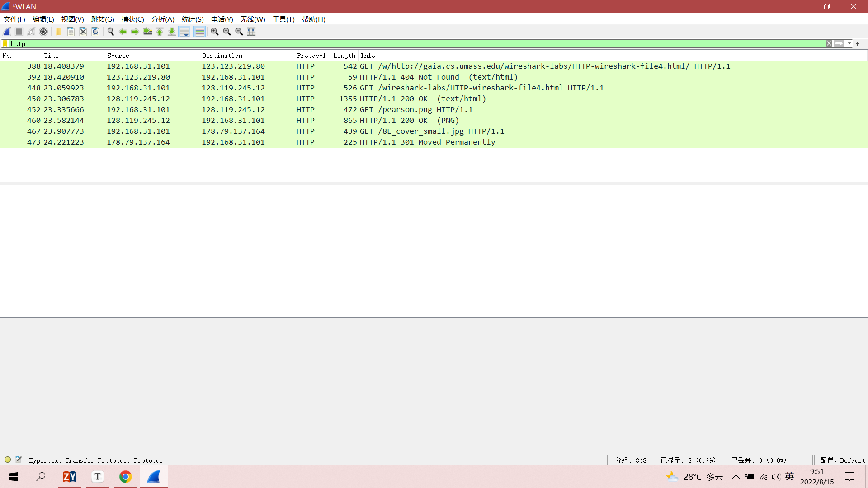Add a display filter button with plus
Screen dimensions: 868x488
point(858,44)
